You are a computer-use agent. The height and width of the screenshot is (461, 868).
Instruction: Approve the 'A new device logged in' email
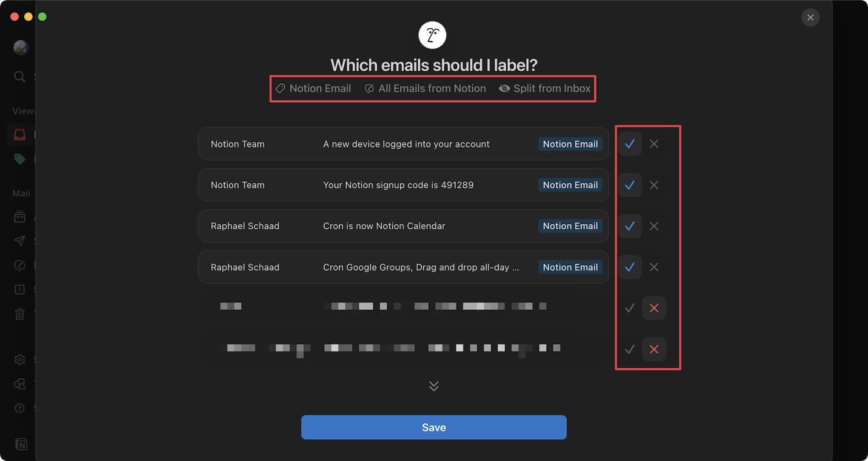[x=630, y=144]
